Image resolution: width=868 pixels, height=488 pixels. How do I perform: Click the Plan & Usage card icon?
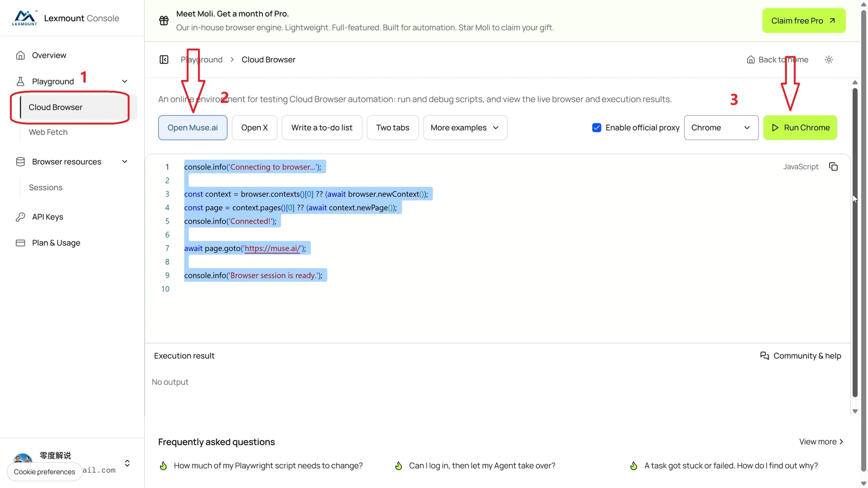(20, 243)
